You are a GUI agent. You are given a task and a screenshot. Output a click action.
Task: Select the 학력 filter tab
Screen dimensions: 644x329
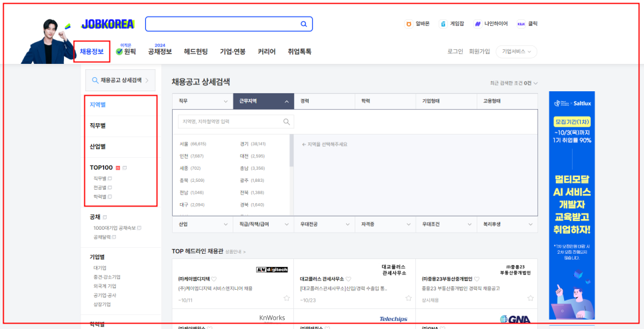385,101
